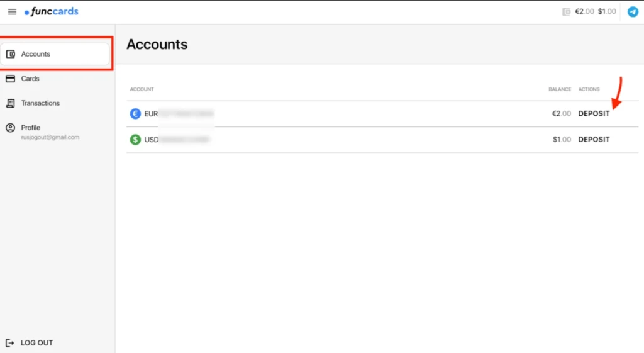Click LOG OUT text
Viewport: 644px width, 353px height.
(x=36, y=343)
